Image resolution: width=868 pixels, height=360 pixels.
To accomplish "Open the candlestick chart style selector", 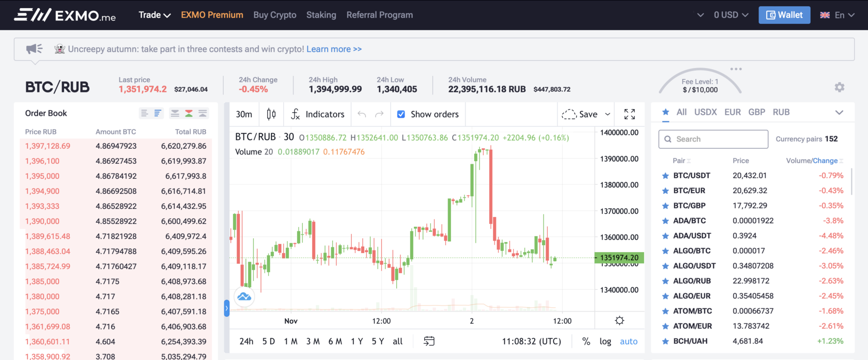I will pyautogui.click(x=271, y=114).
